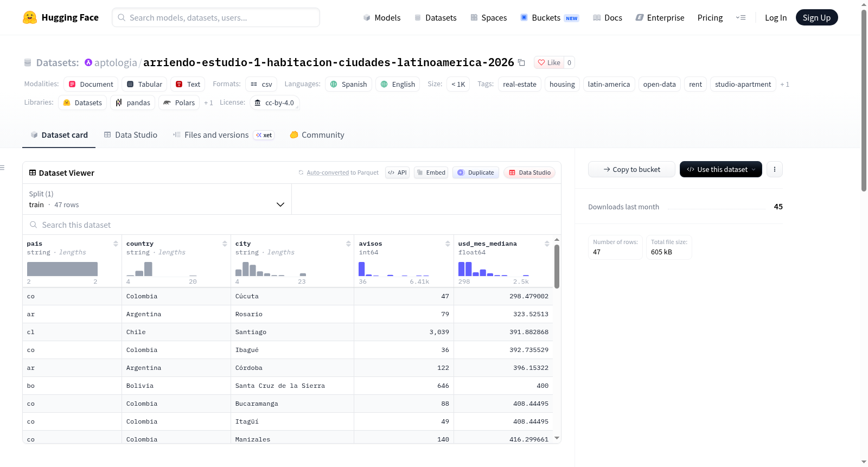Image resolution: width=868 pixels, height=467 pixels.
Task: Click the xet badge
Action: click(264, 135)
